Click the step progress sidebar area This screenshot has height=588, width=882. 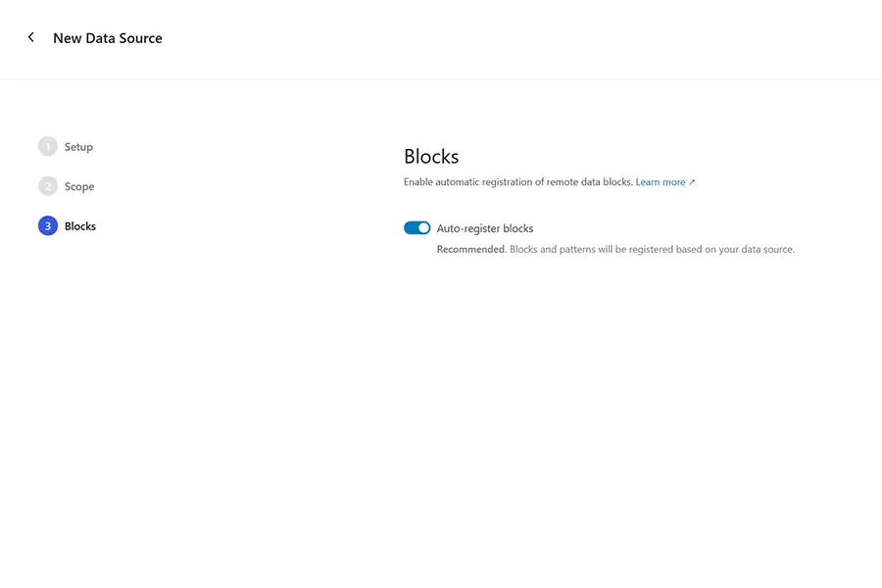coord(69,186)
